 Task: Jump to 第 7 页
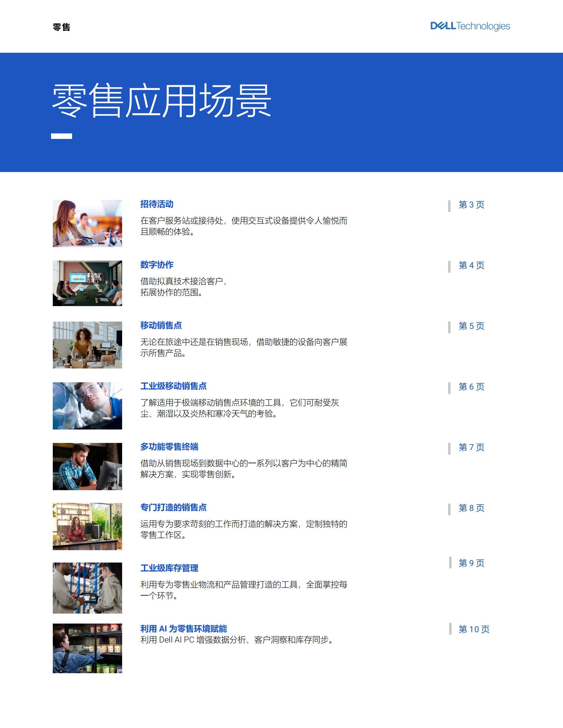(471, 447)
